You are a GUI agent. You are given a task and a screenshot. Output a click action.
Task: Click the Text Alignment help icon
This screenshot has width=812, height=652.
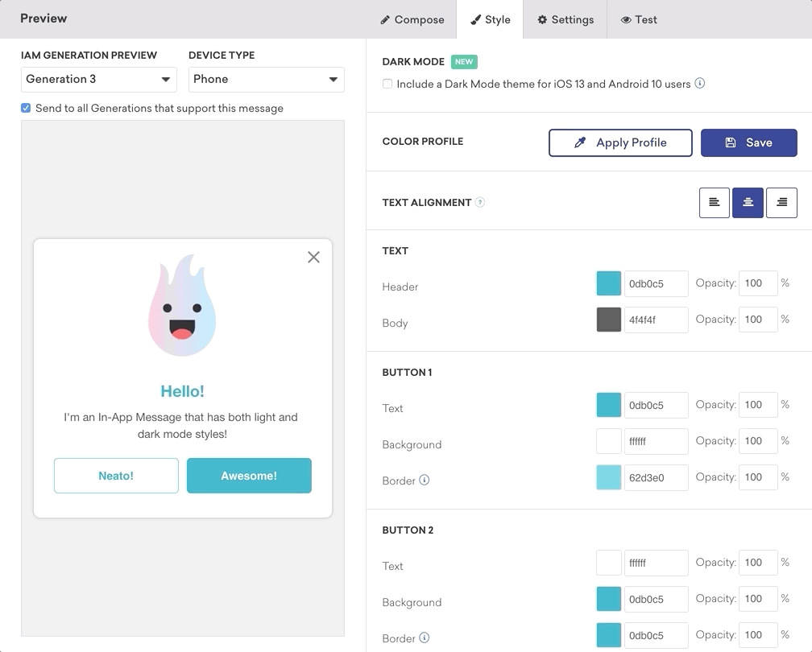[480, 202]
